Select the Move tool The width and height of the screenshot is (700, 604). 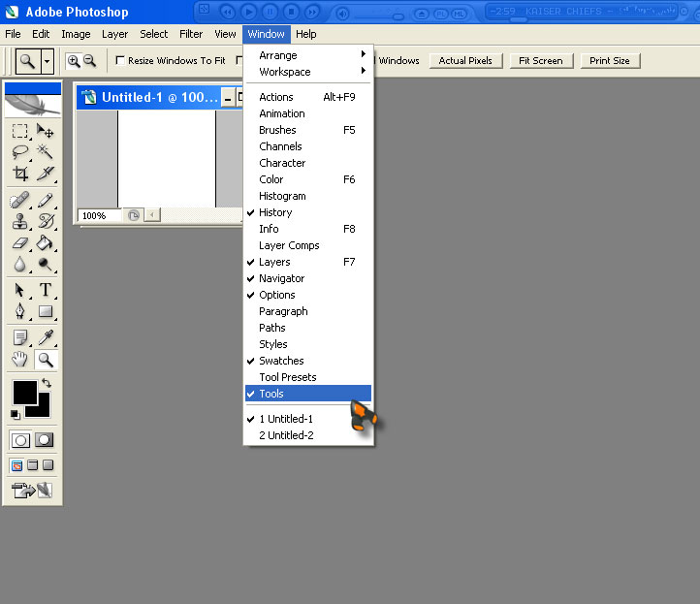click(x=46, y=131)
